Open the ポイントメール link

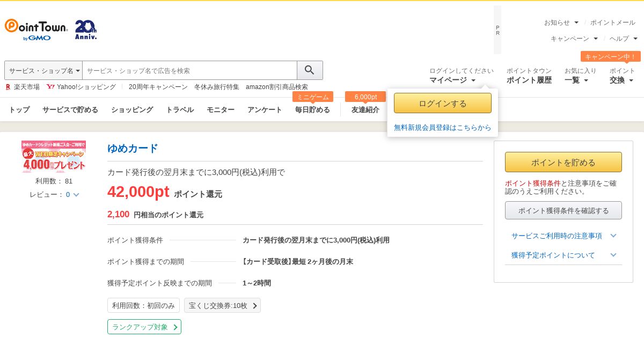pos(613,23)
